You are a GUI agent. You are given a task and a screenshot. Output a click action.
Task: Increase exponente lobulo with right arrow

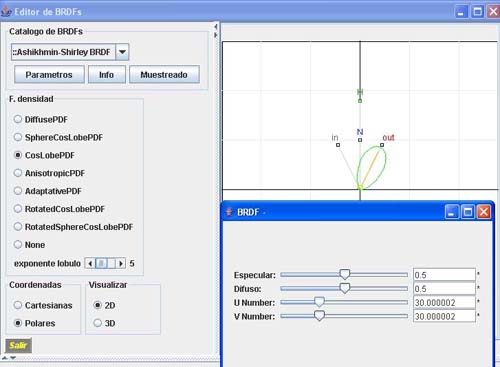(x=121, y=263)
